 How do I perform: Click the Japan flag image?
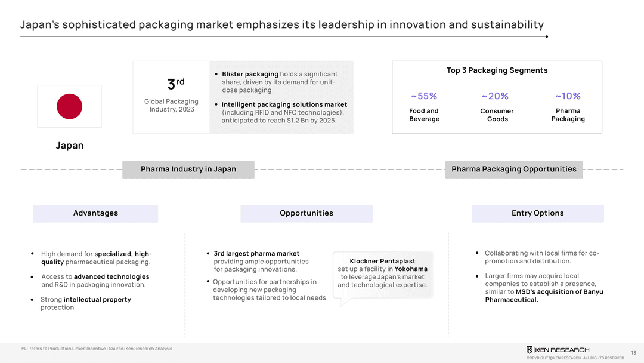pos(69,106)
